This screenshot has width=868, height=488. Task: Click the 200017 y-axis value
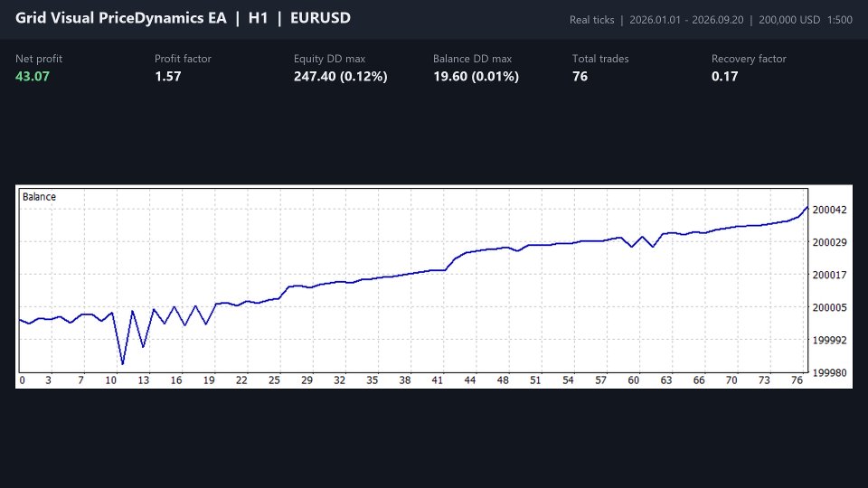(829, 275)
